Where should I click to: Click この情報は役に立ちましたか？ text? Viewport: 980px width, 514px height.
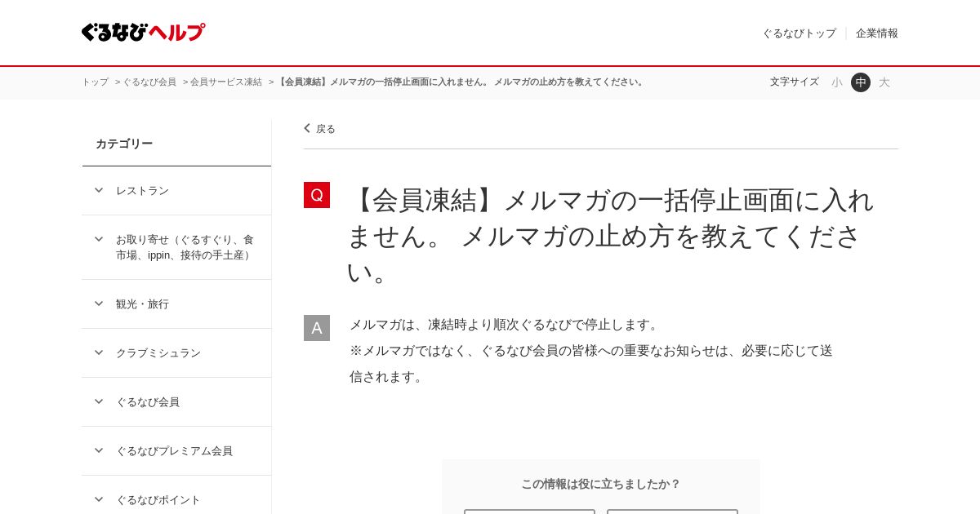601,484
